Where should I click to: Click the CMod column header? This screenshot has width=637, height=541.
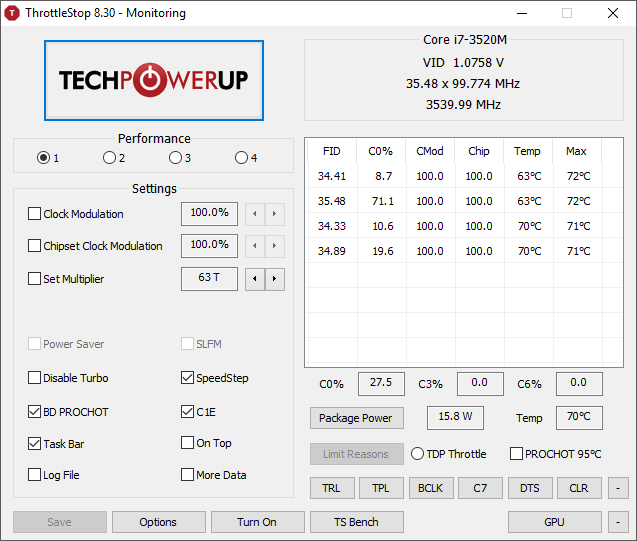[430, 151]
